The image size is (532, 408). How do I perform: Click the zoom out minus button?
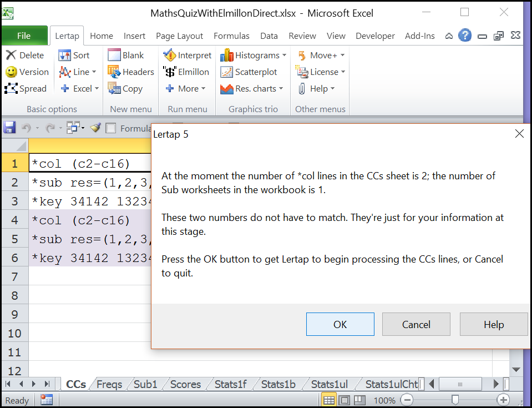tap(407, 400)
